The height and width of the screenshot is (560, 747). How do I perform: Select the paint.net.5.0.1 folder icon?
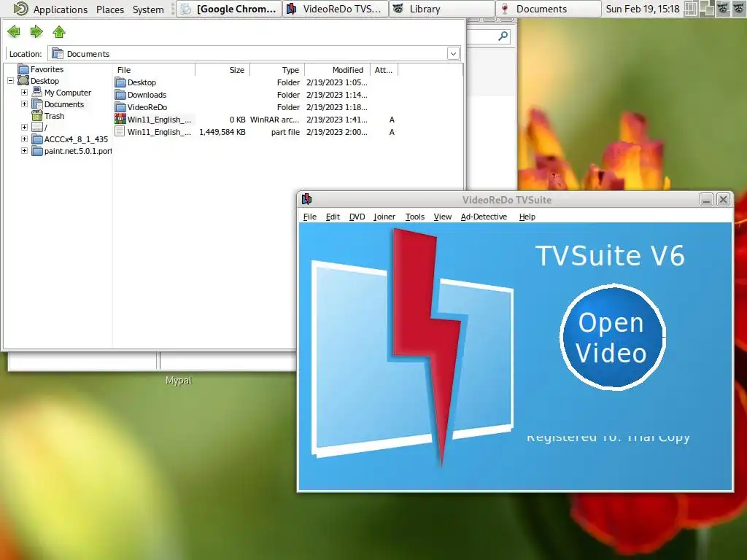tap(37, 151)
